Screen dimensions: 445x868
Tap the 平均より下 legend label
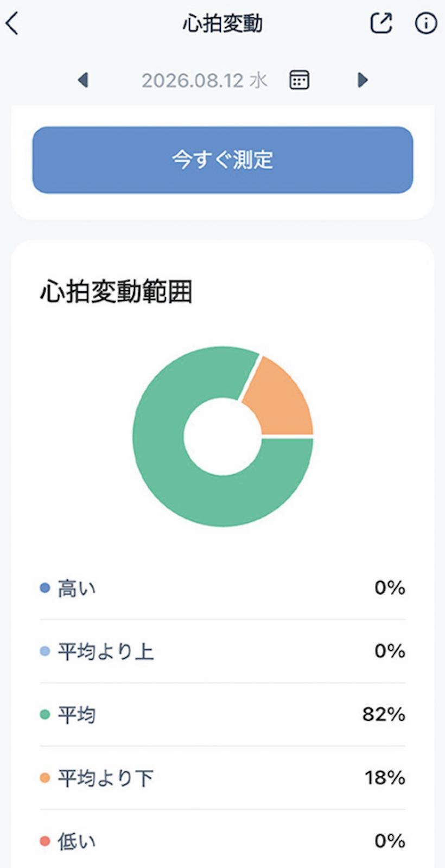point(106,778)
